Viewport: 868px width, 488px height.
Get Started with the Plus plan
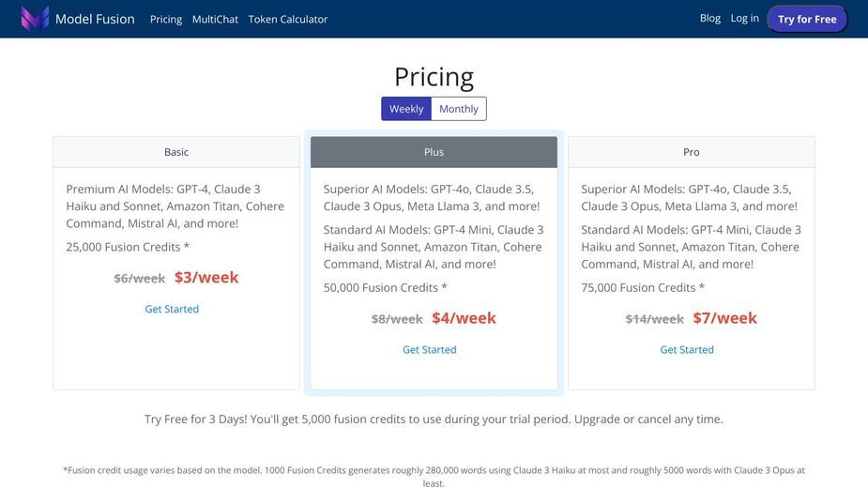pyautogui.click(x=430, y=349)
